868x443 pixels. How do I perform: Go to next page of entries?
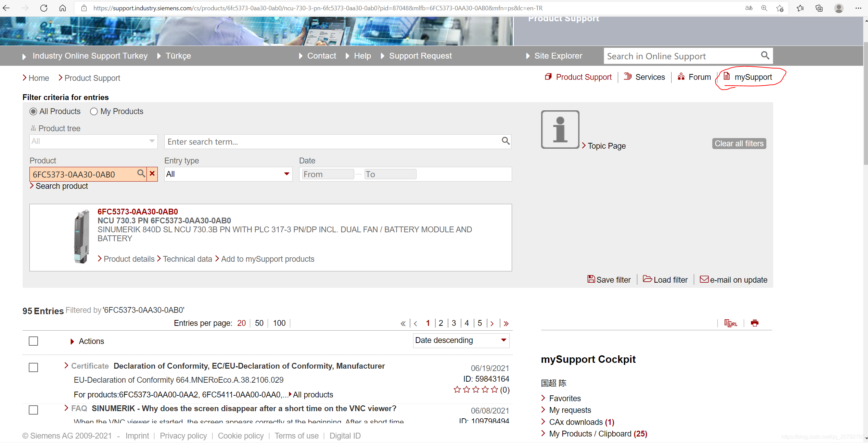[x=492, y=323]
